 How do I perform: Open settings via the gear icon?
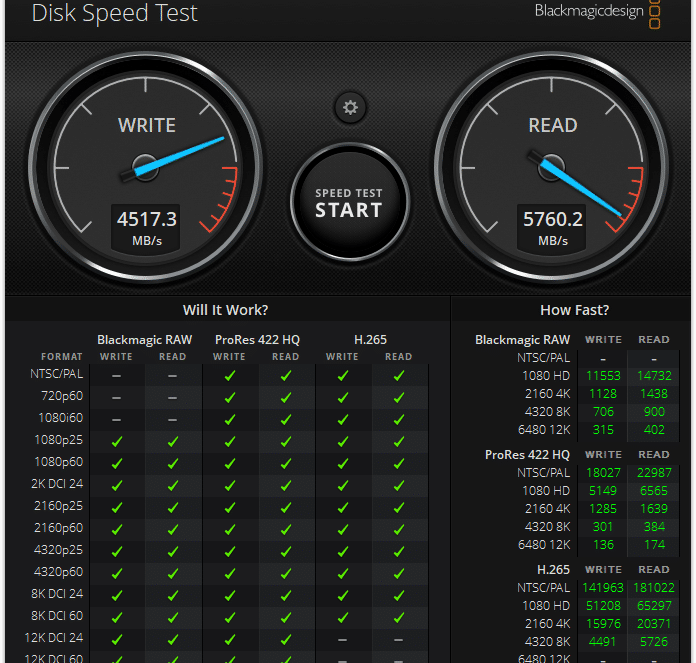(x=350, y=107)
